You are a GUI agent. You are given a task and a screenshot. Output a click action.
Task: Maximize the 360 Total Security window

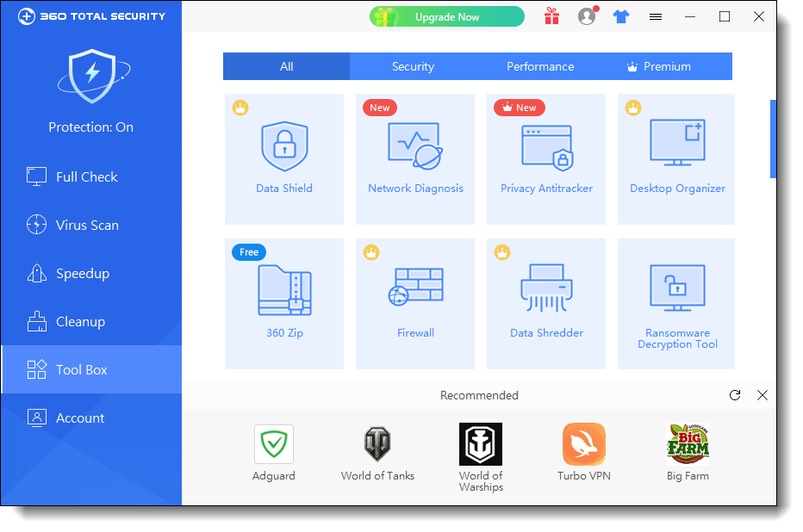725,17
